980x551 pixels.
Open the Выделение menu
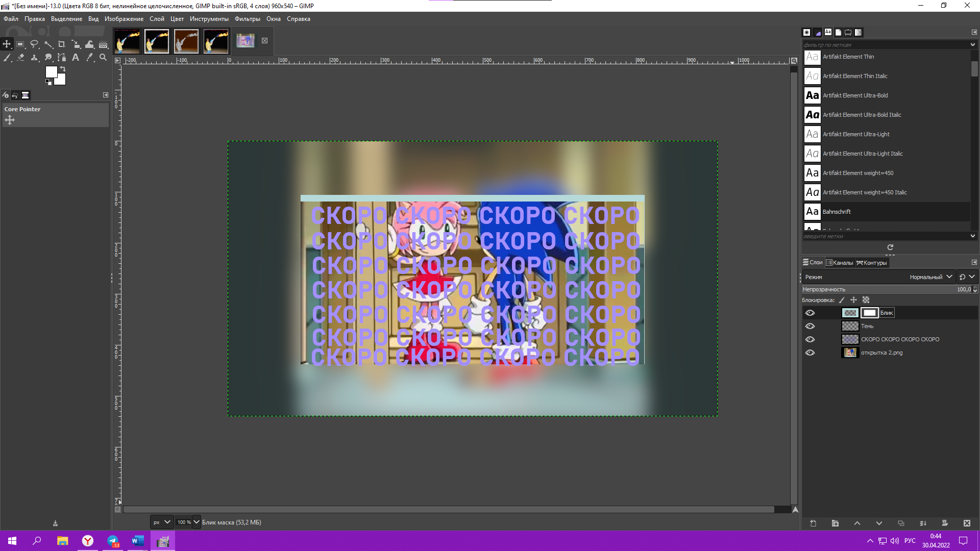(66, 19)
